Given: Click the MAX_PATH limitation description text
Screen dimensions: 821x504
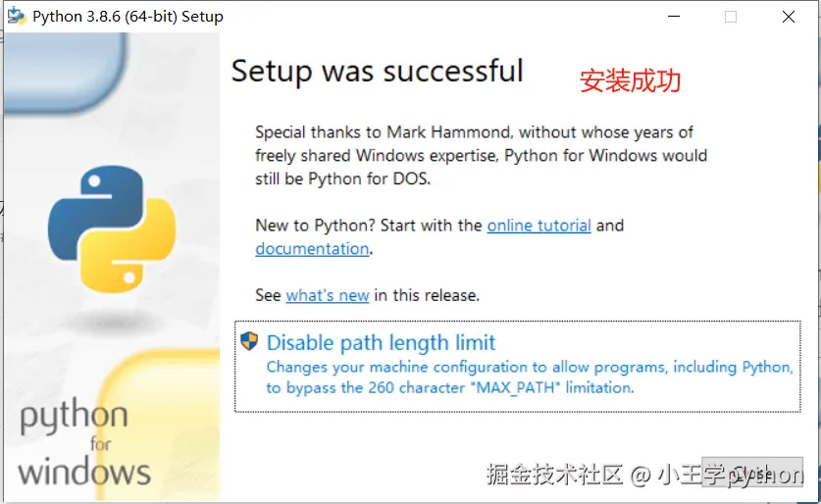Looking at the screenshot, I should point(530,378).
